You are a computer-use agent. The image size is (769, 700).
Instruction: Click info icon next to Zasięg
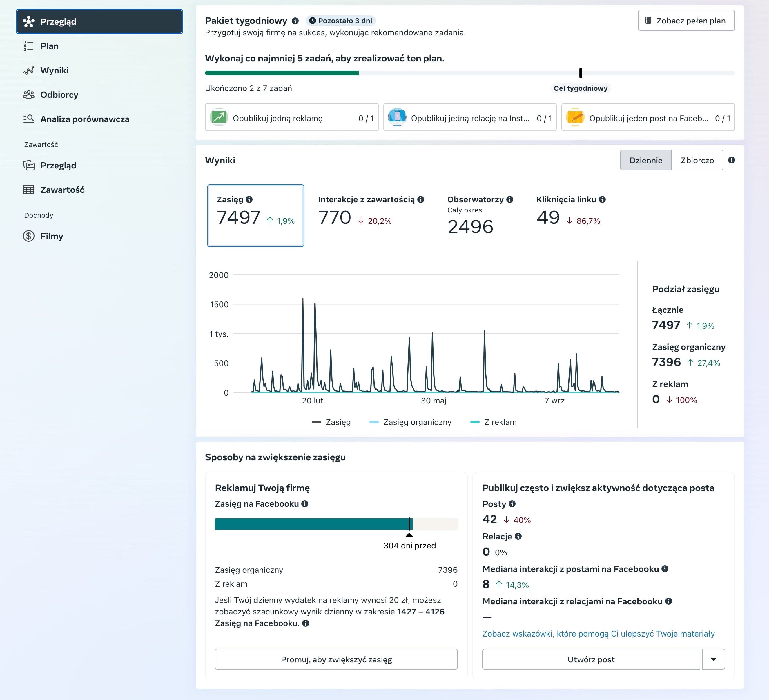(249, 199)
